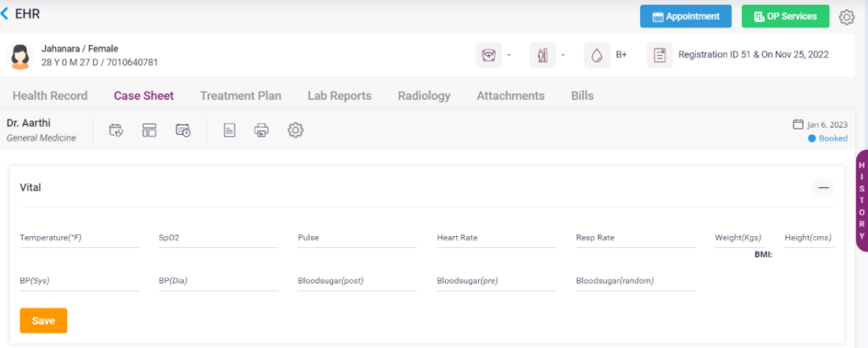
Task: Open the layout template icon
Action: click(149, 130)
